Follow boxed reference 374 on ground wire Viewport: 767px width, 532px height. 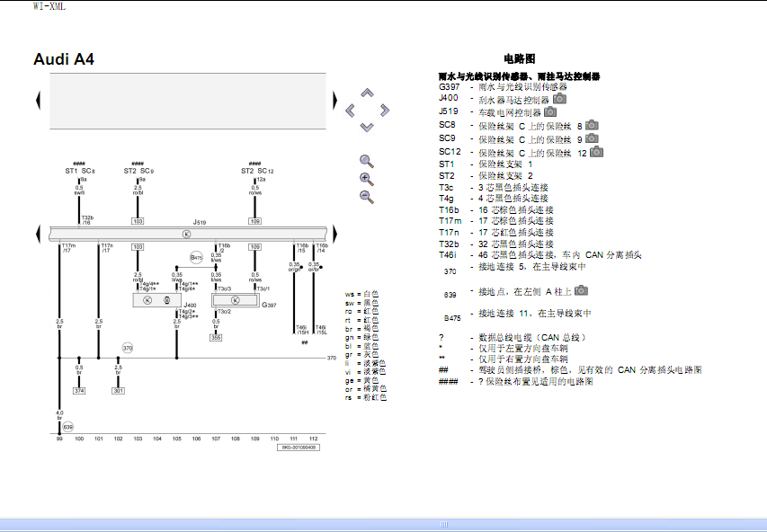point(79,391)
